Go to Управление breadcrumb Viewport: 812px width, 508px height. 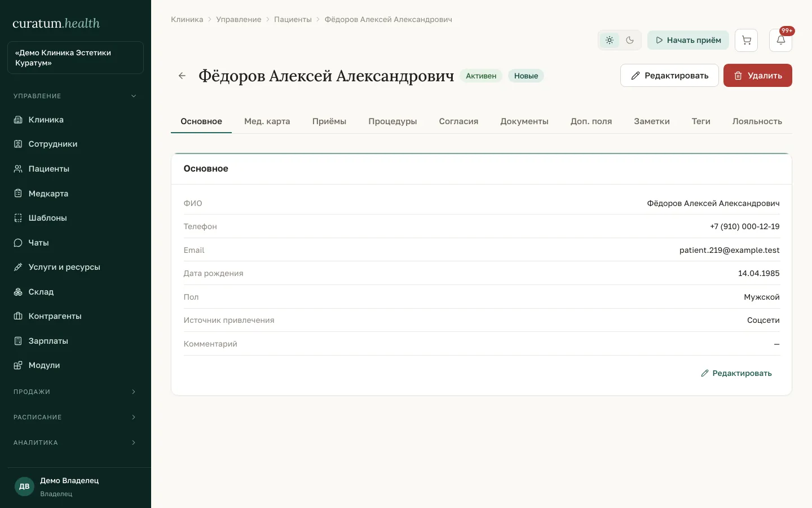[x=239, y=19]
